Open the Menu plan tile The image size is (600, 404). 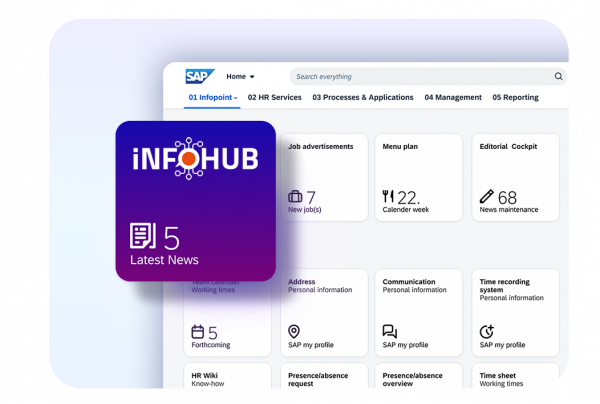point(419,177)
